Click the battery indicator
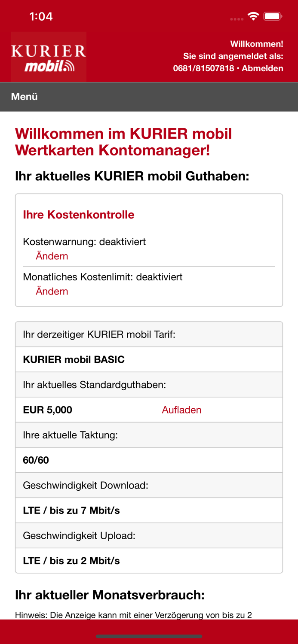Image resolution: width=298 pixels, height=644 pixels. pos(273,15)
